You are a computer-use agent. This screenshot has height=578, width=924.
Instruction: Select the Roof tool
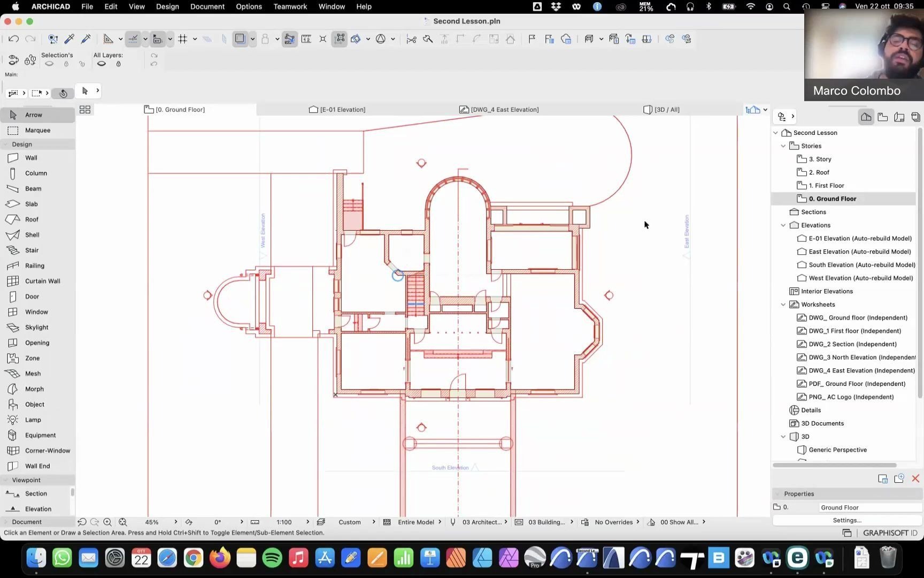[x=32, y=219]
